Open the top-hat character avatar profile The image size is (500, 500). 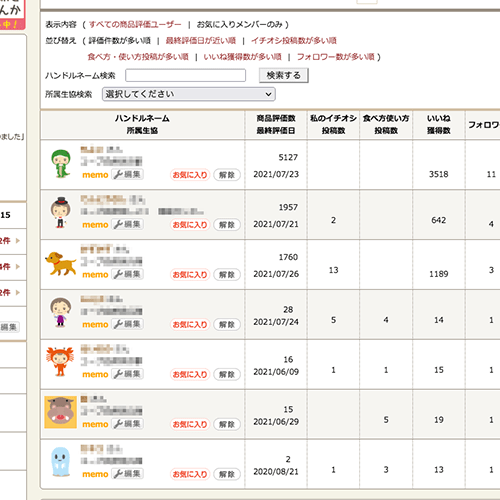[60, 213]
